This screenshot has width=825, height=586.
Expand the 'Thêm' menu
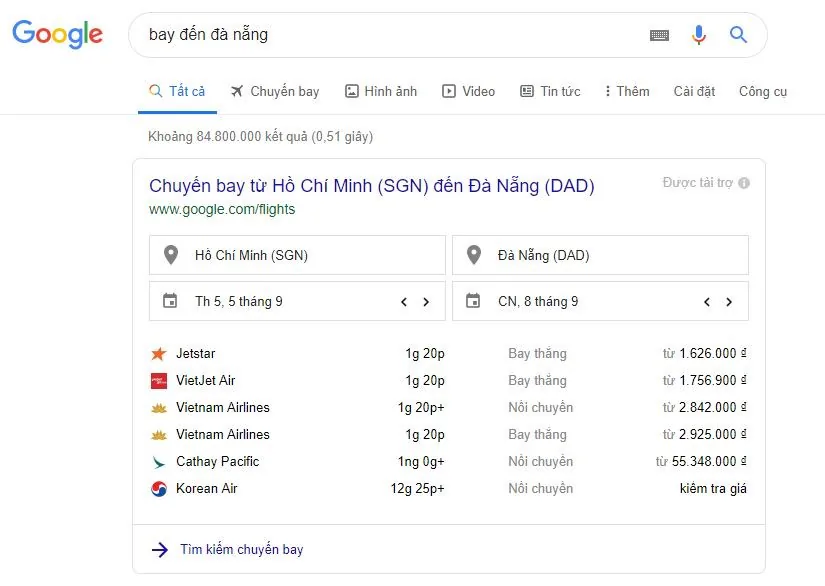[x=627, y=92]
